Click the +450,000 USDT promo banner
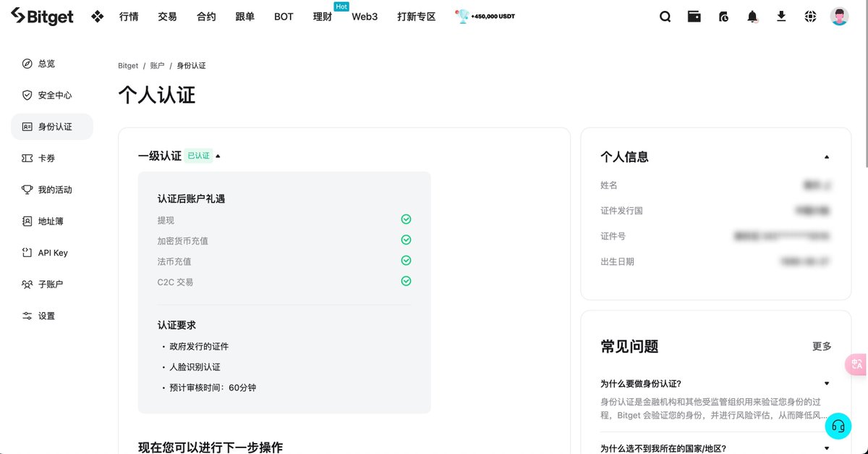Image resolution: width=868 pixels, height=454 pixels. click(x=485, y=16)
